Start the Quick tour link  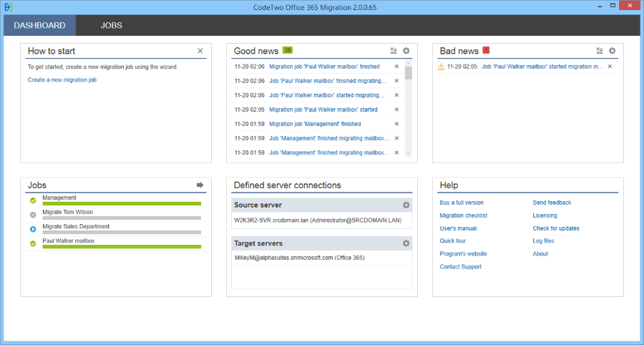(x=453, y=241)
